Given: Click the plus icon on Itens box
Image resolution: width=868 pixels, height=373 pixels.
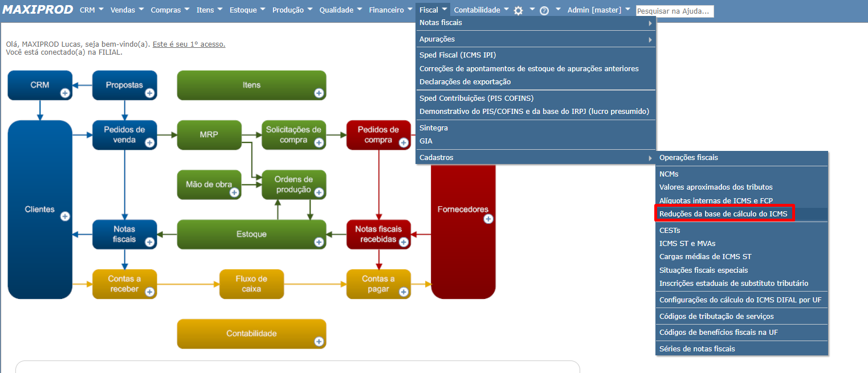Looking at the screenshot, I should 319,93.
